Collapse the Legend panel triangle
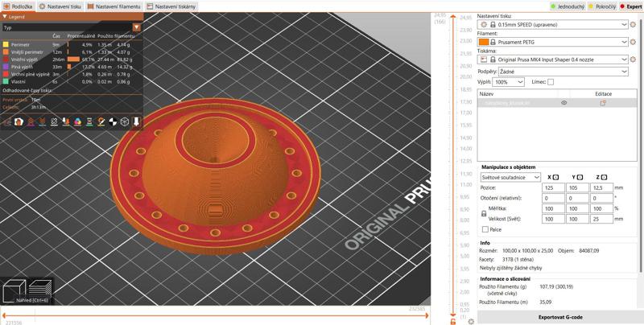Image resolution: width=644 pixels, height=325 pixels. tap(5, 17)
